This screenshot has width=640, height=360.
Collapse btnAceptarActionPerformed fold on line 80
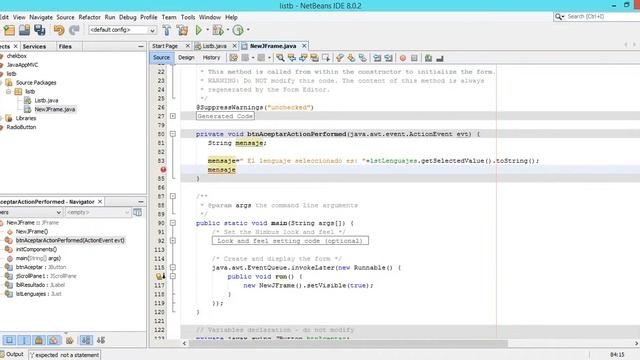[173, 134]
